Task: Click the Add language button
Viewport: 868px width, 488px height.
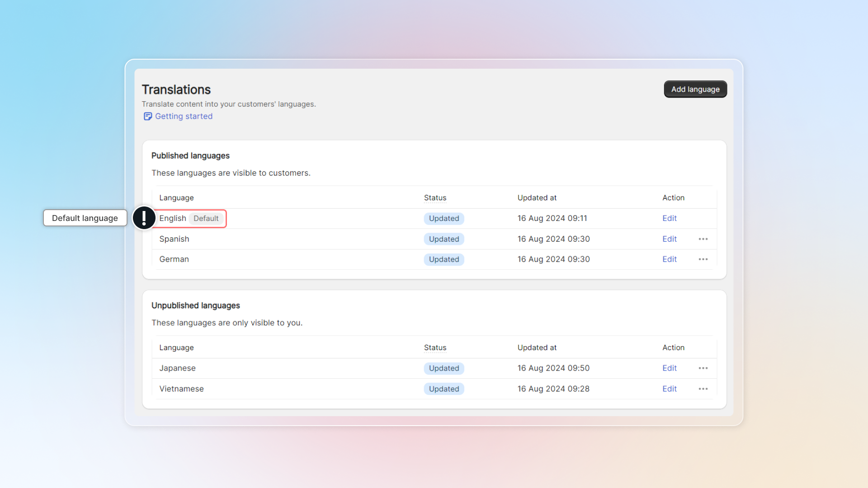Action: click(x=695, y=89)
